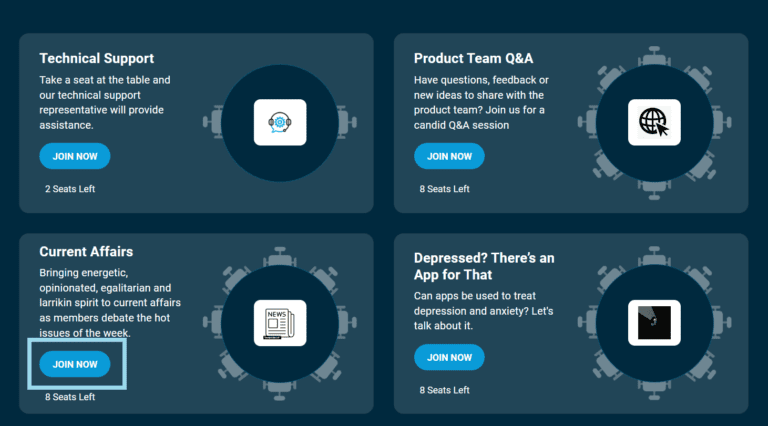Image resolution: width=768 pixels, height=426 pixels.
Task: Click the Product Team Q&A description text
Action: 481,102
